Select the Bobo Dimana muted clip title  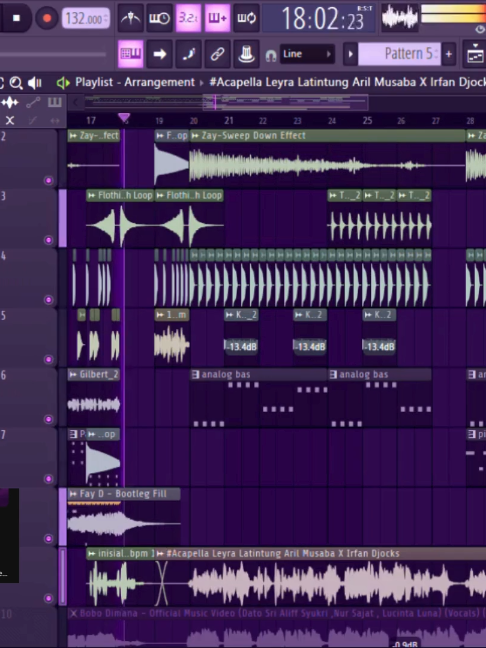pyautogui.click(x=277, y=613)
